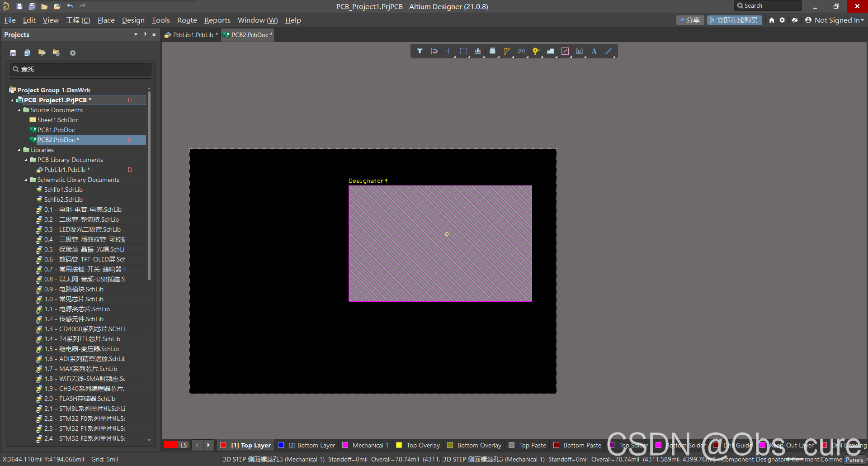Open the Design menu
868x466 pixels.
[133, 20]
